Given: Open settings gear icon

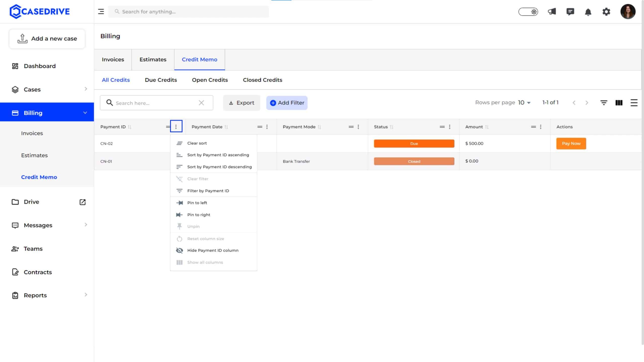Looking at the screenshot, I should (x=606, y=12).
